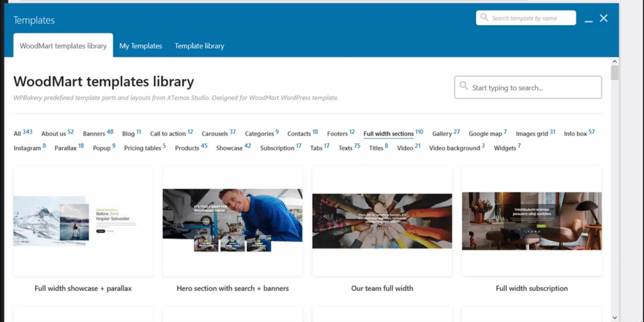Open the My Templates tab
Viewport: 644px width, 322px height.
tap(140, 46)
